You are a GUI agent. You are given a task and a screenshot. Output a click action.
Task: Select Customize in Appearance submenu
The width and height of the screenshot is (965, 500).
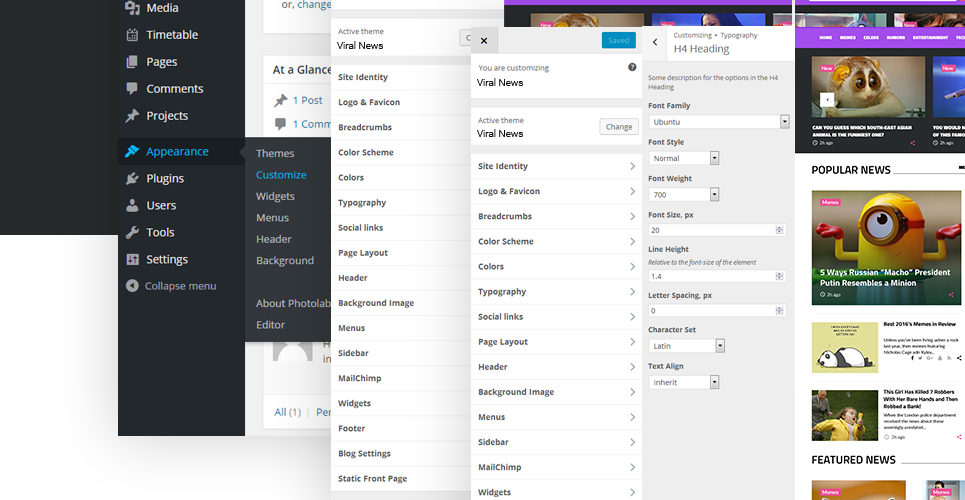[281, 175]
